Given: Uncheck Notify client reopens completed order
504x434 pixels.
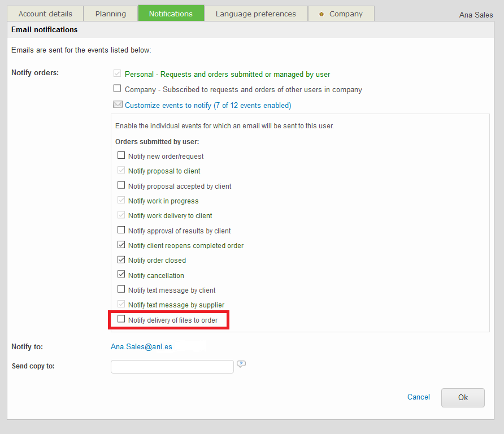Looking at the screenshot, I should coord(121,245).
